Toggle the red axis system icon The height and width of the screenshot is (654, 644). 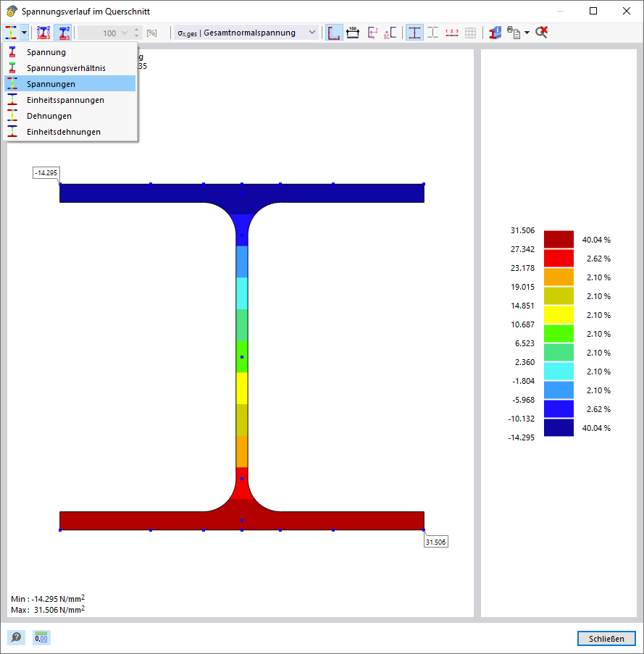click(x=334, y=33)
